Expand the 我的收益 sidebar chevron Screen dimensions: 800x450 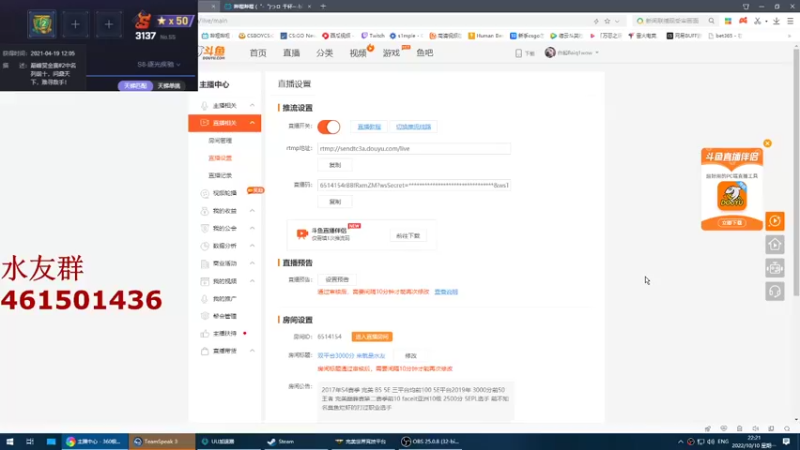[x=252, y=211]
